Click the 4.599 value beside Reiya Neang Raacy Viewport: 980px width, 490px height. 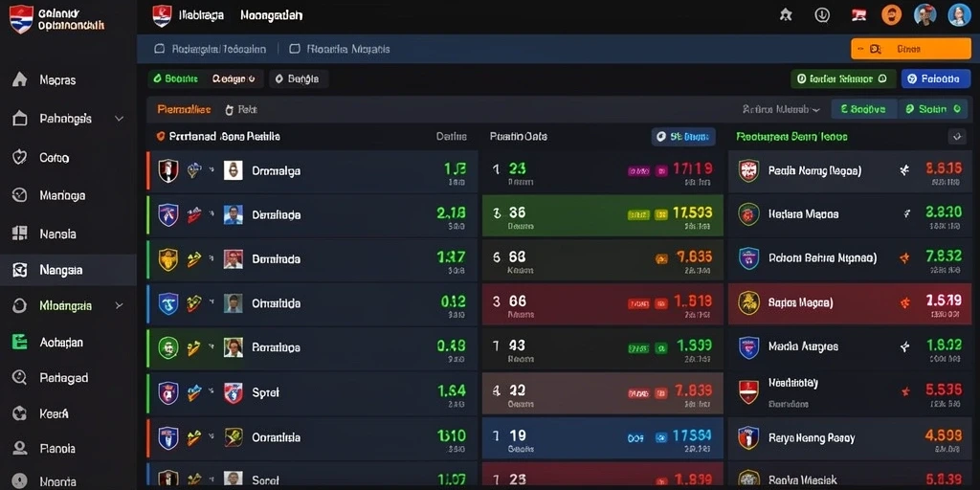point(943,435)
